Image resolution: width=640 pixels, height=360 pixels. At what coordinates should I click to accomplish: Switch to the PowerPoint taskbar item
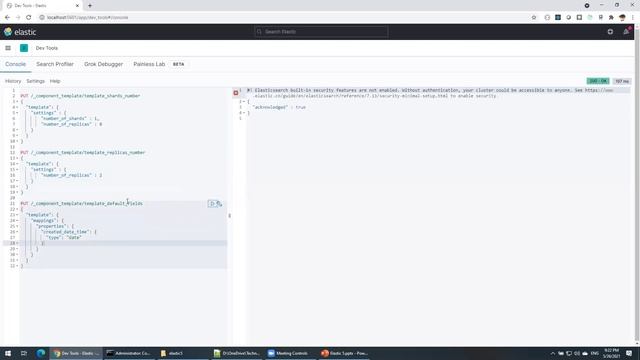344,353
